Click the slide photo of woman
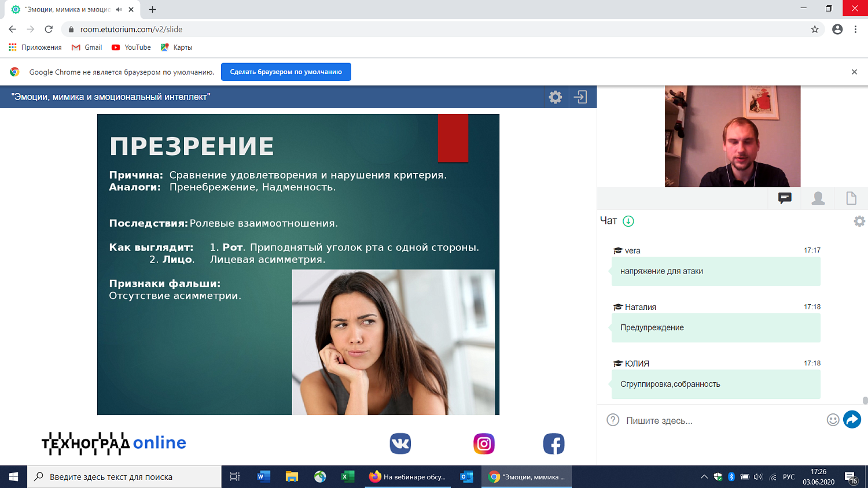This screenshot has width=868, height=488. (x=393, y=342)
